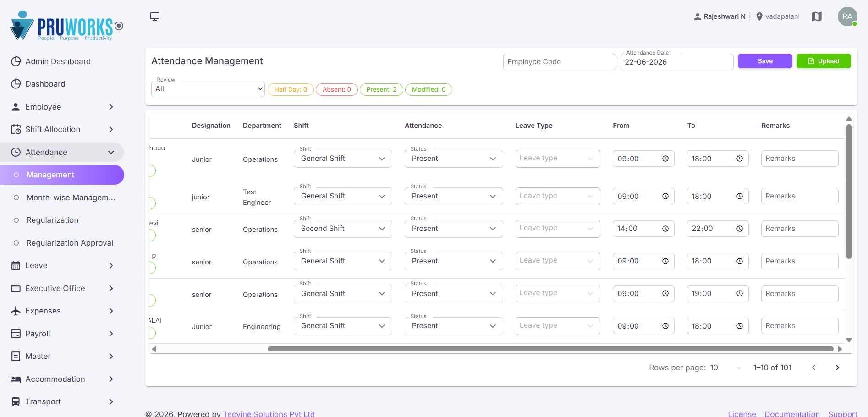868x417 pixels.
Task: Click the scroll-left arrow of the table
Action: (x=154, y=349)
